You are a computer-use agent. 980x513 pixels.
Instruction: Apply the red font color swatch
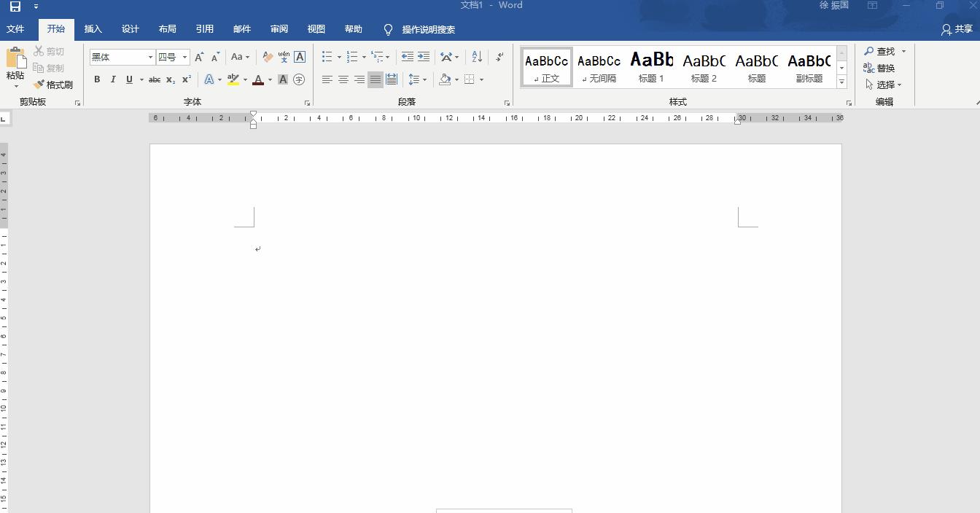click(257, 79)
